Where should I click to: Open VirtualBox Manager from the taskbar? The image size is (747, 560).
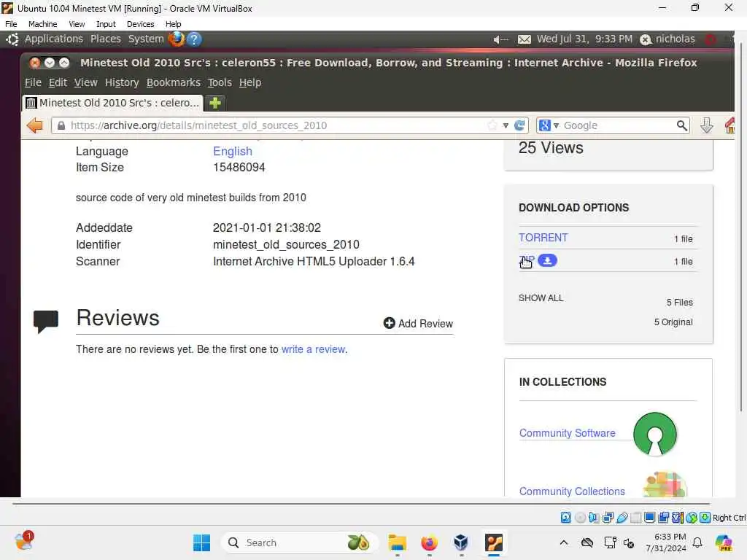[461, 542]
